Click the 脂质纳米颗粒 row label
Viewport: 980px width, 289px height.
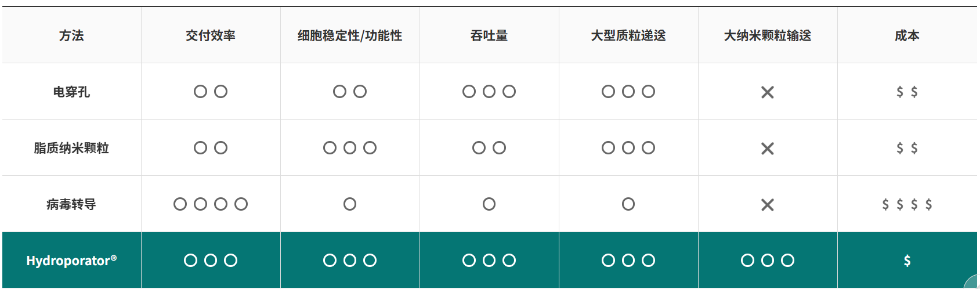pyautogui.click(x=71, y=148)
